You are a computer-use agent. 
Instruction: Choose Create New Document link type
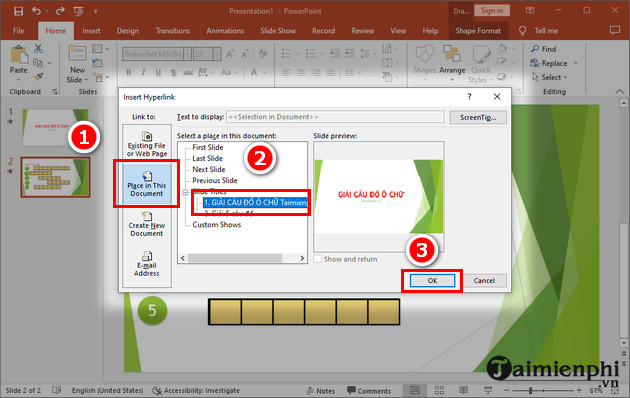point(147,224)
